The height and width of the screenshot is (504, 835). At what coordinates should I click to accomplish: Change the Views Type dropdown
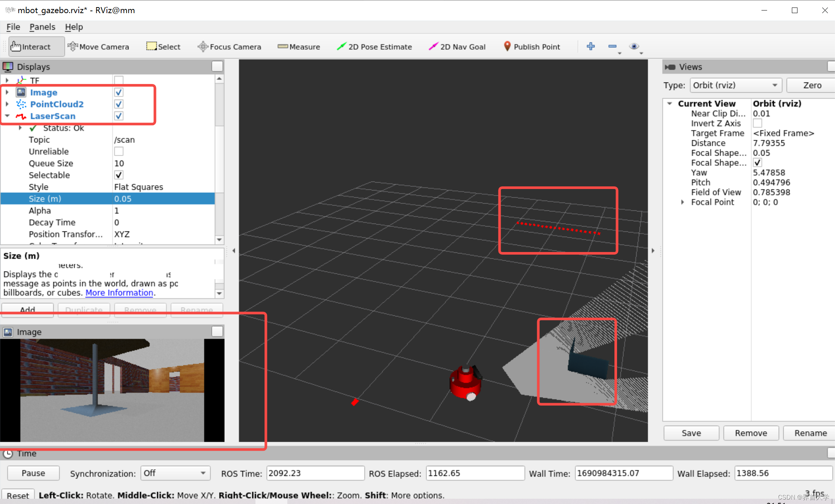point(734,85)
